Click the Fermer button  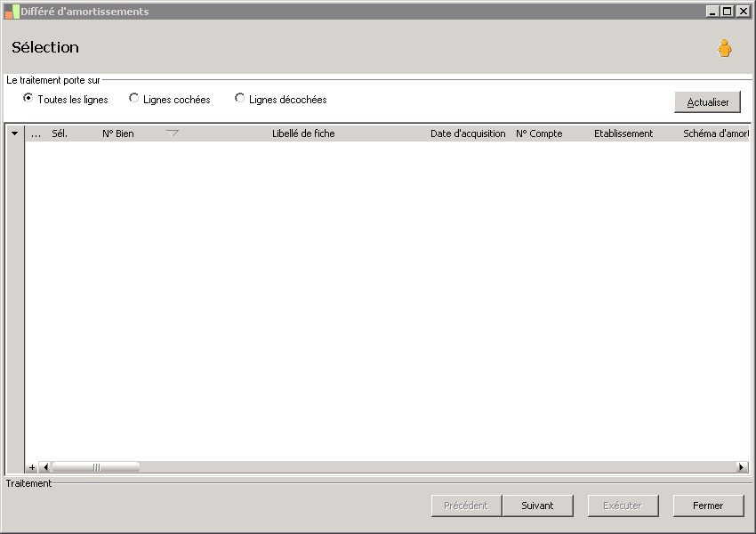click(x=708, y=506)
